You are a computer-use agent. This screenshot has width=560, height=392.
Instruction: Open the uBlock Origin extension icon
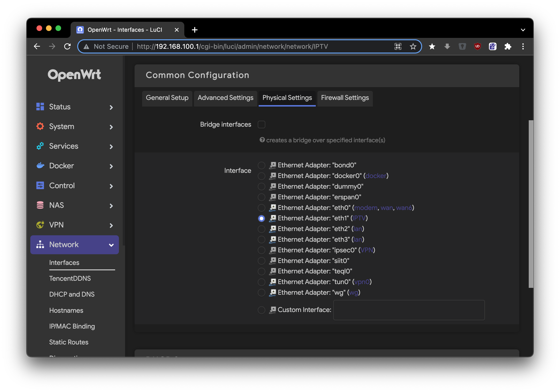[x=477, y=46]
